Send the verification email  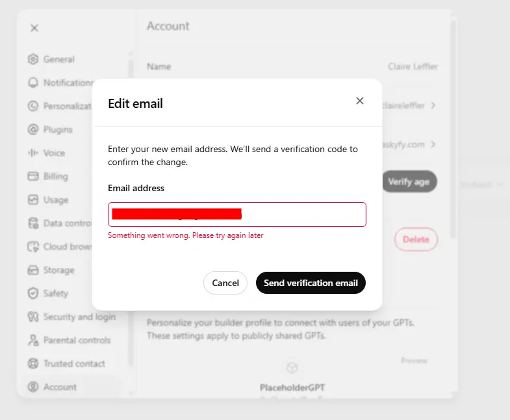pyautogui.click(x=311, y=283)
